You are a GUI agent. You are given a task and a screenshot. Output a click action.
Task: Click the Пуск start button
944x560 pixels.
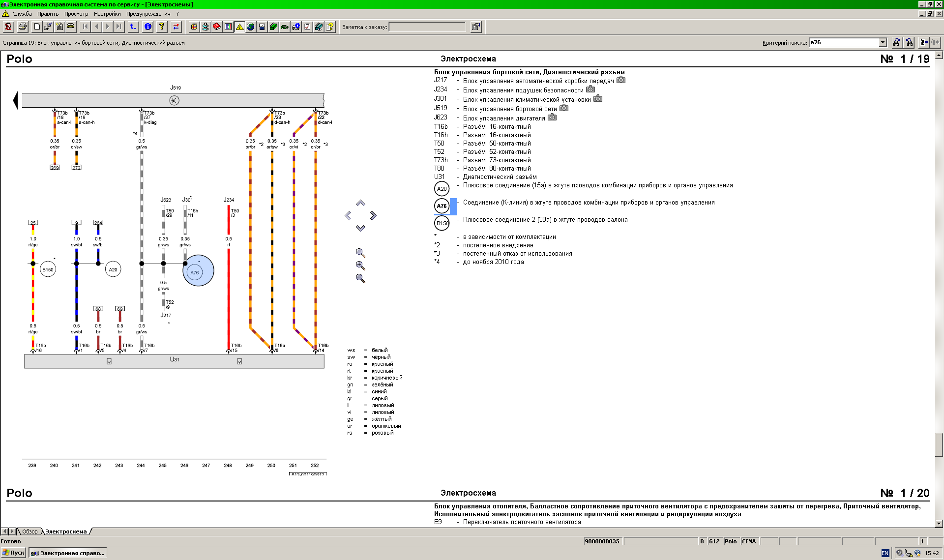(13, 553)
